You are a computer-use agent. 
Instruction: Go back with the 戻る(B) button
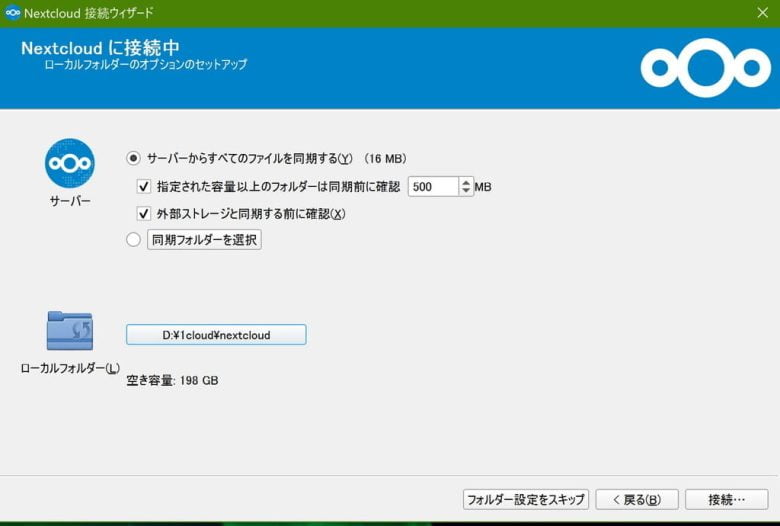pos(637,499)
